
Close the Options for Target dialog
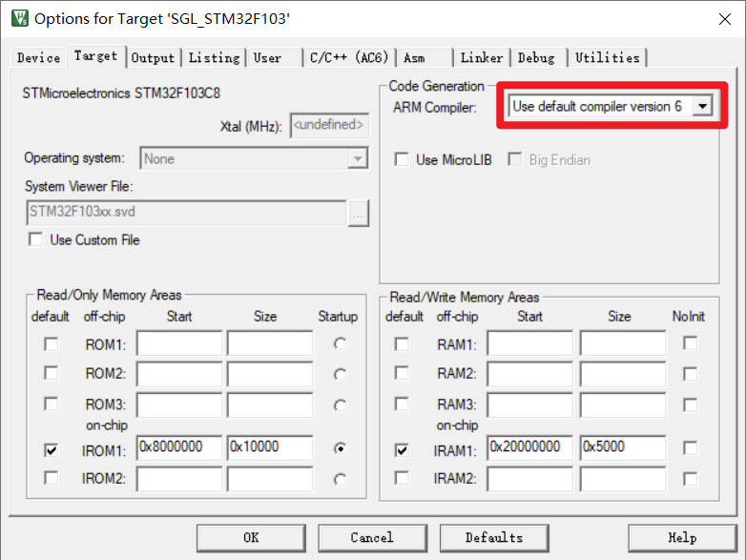[x=725, y=19]
